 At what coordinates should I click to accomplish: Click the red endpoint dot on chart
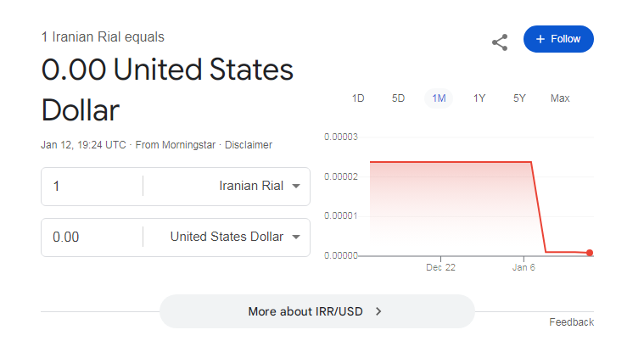tap(590, 253)
